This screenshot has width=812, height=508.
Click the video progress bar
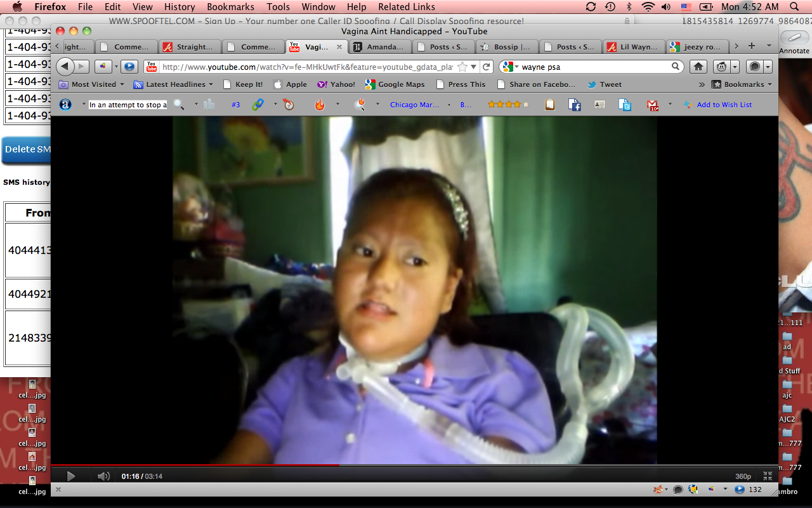[412, 465]
